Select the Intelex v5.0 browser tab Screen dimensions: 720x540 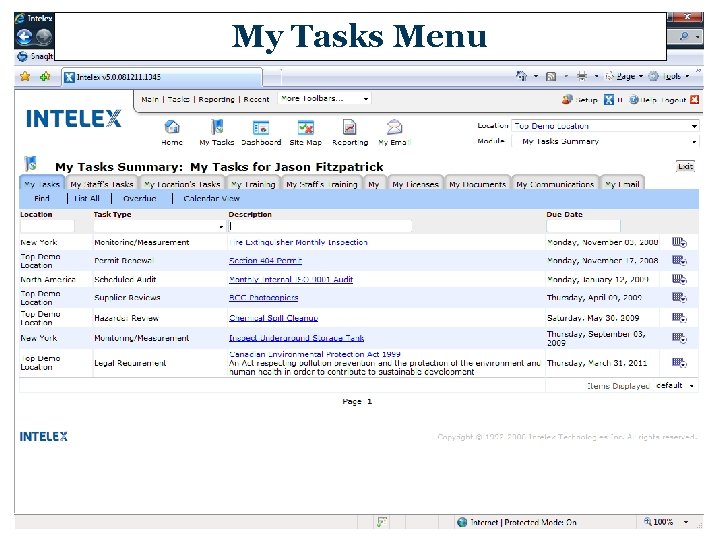[x=162, y=77]
